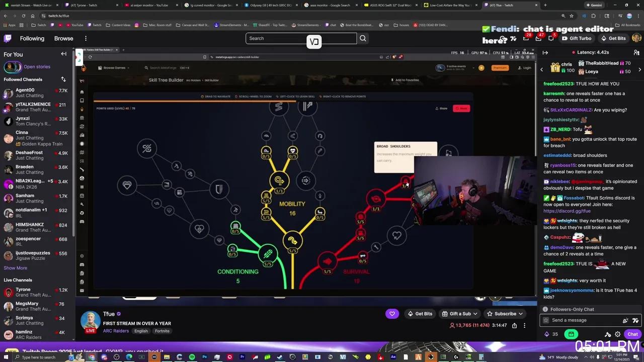
Task: Click the Survival 5/5 red skill node
Action: [x=327, y=262]
